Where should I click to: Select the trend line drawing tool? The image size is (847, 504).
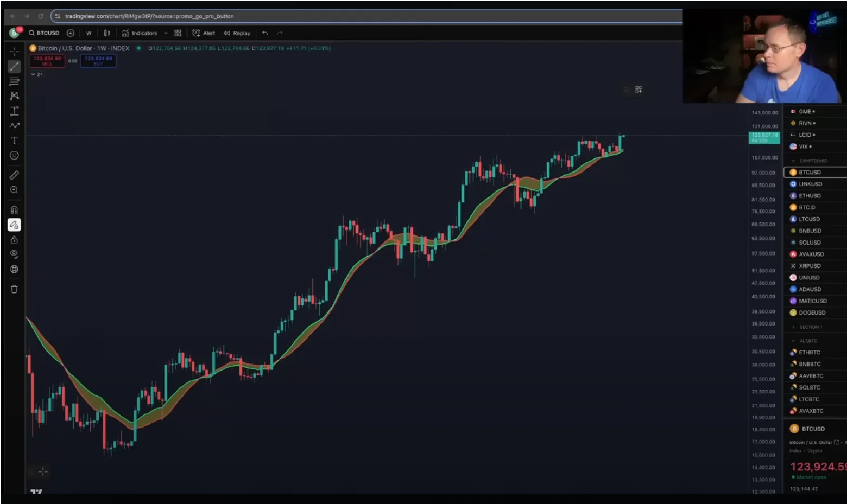tap(14, 67)
